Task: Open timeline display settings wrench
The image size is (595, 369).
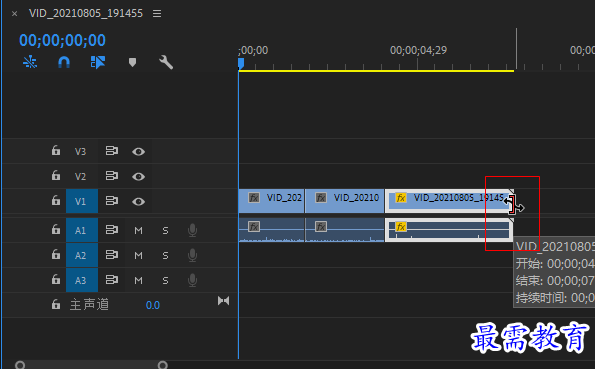Action: point(166,62)
